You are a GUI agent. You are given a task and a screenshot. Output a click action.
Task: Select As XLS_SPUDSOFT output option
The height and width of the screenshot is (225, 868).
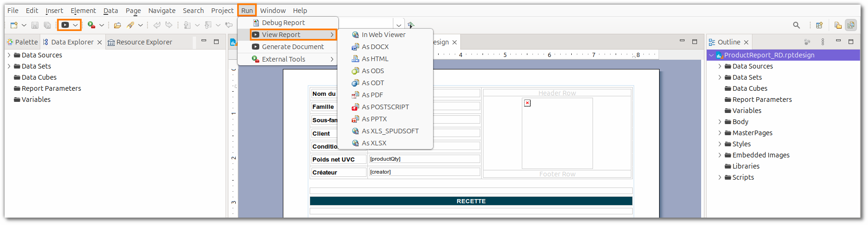[385, 131]
